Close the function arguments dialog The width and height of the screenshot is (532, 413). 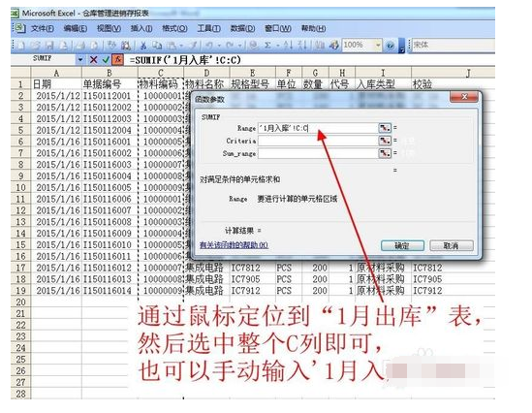(464, 97)
